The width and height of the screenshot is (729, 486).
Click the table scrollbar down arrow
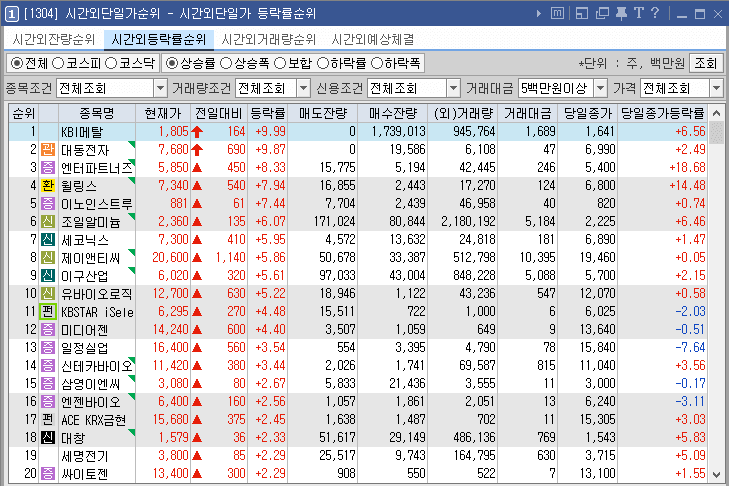[716, 475]
